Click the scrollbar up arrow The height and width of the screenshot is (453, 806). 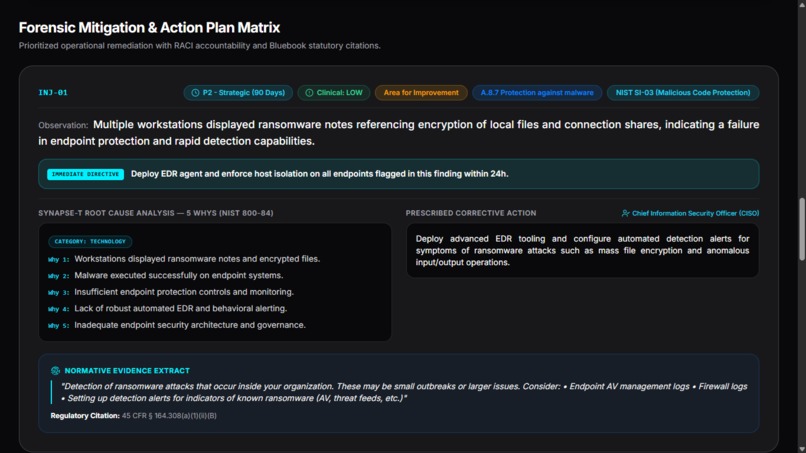802,4
